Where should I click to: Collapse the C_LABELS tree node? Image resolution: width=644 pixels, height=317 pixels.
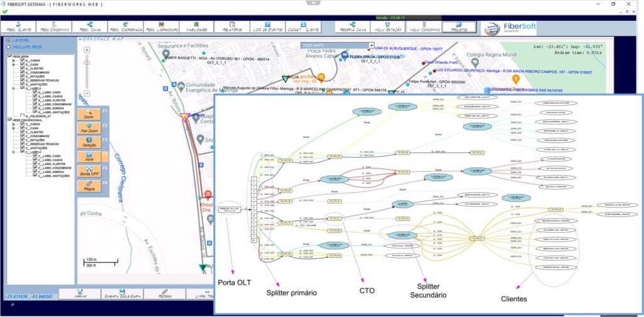coord(13,152)
